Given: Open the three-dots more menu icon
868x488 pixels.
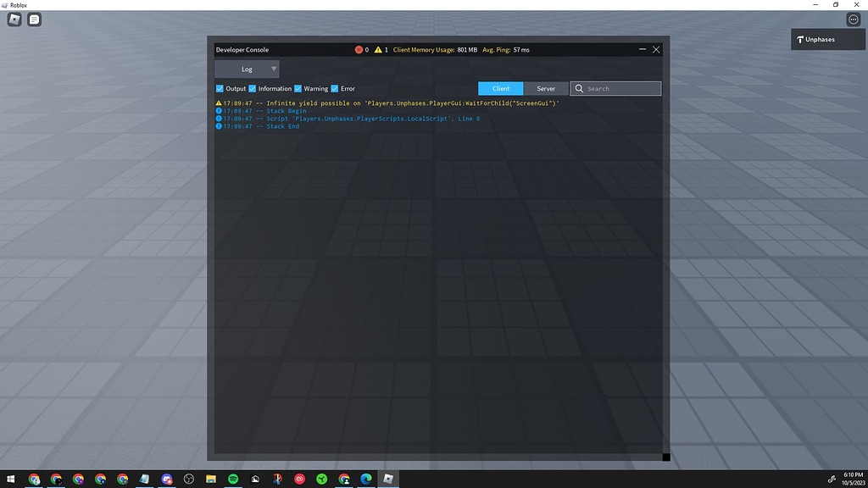Looking at the screenshot, I should click(x=853, y=19).
